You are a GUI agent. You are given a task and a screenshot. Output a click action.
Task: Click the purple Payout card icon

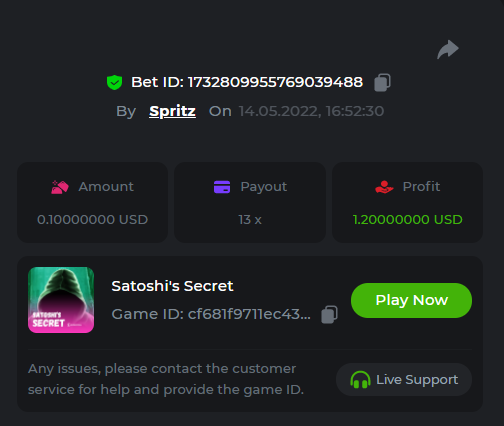point(222,187)
